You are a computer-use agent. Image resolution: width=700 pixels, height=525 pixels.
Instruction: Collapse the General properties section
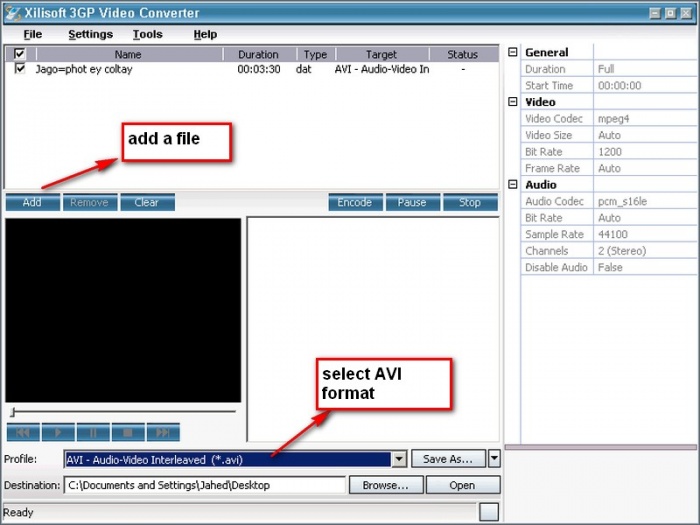click(513, 52)
